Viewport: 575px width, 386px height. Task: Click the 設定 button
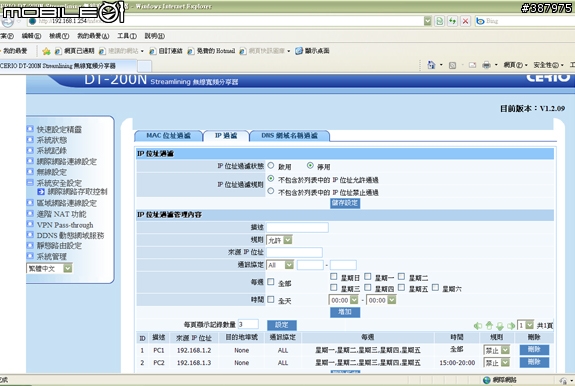(282, 325)
